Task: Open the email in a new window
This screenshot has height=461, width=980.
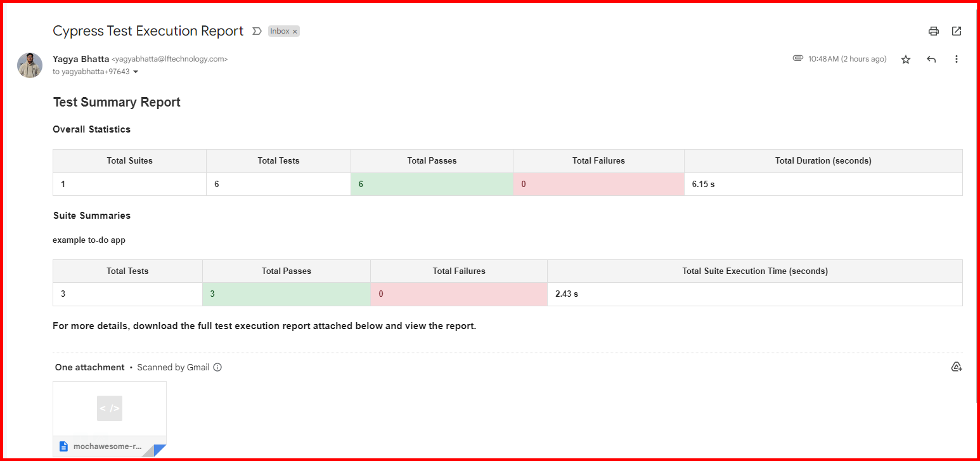Action: click(957, 31)
